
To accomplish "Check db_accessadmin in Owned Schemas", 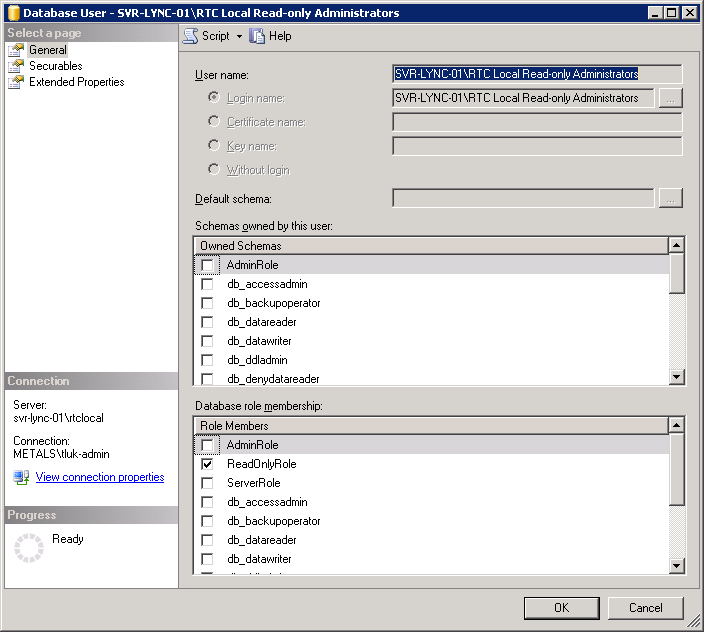I will [x=207, y=284].
